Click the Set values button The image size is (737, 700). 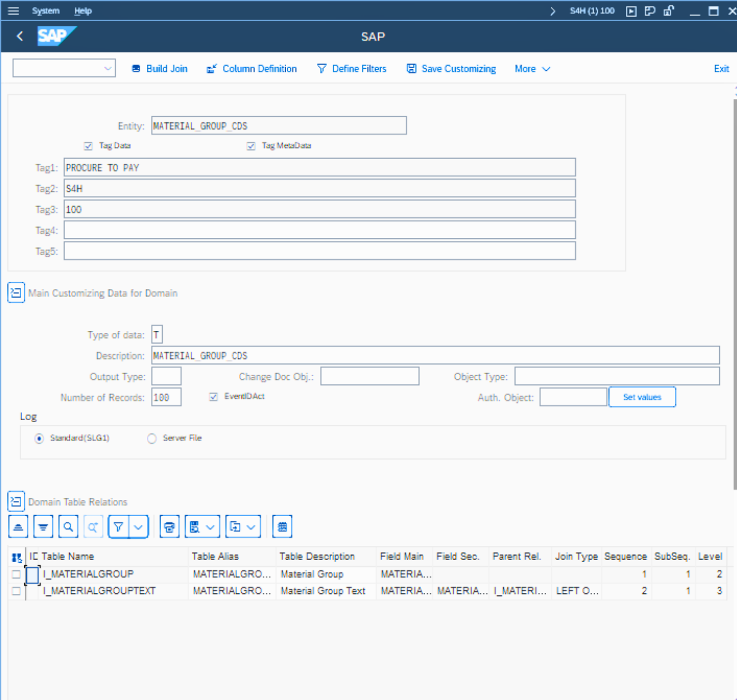pos(642,397)
